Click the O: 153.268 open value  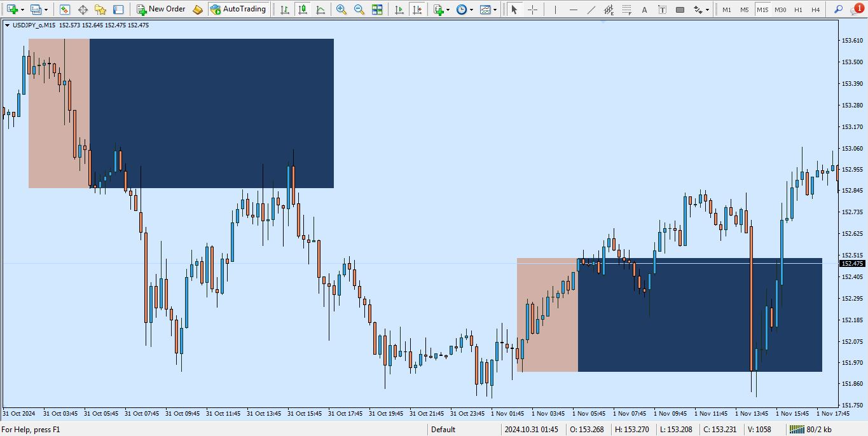(x=586, y=430)
